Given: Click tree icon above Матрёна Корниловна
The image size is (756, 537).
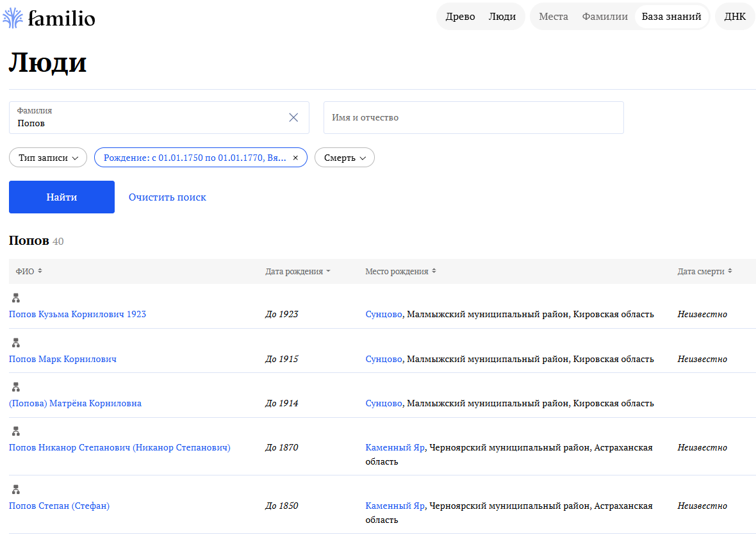Looking at the screenshot, I should (16, 387).
